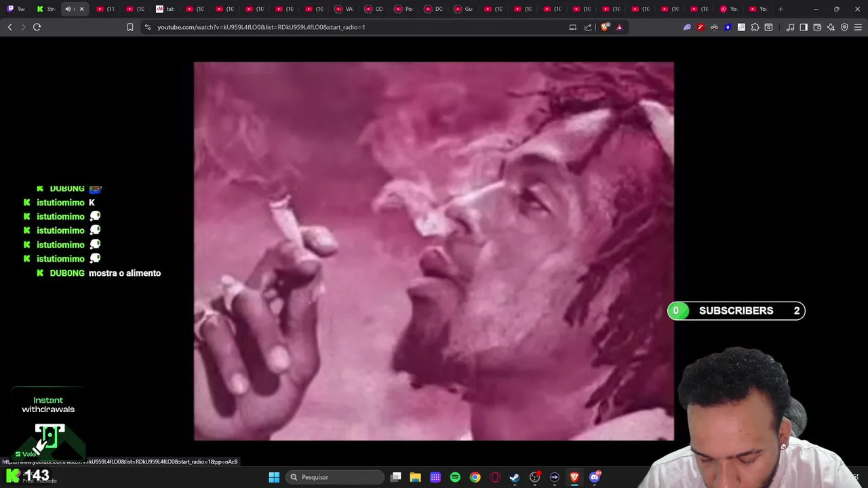
Task: Open Steam from the taskbar
Action: point(515,477)
